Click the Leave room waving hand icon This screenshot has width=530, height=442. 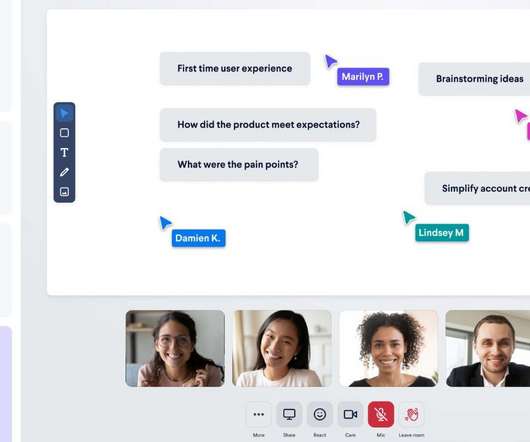(412, 414)
